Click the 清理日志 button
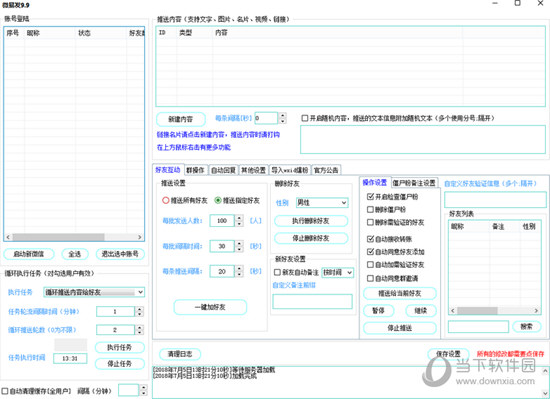 (180, 354)
